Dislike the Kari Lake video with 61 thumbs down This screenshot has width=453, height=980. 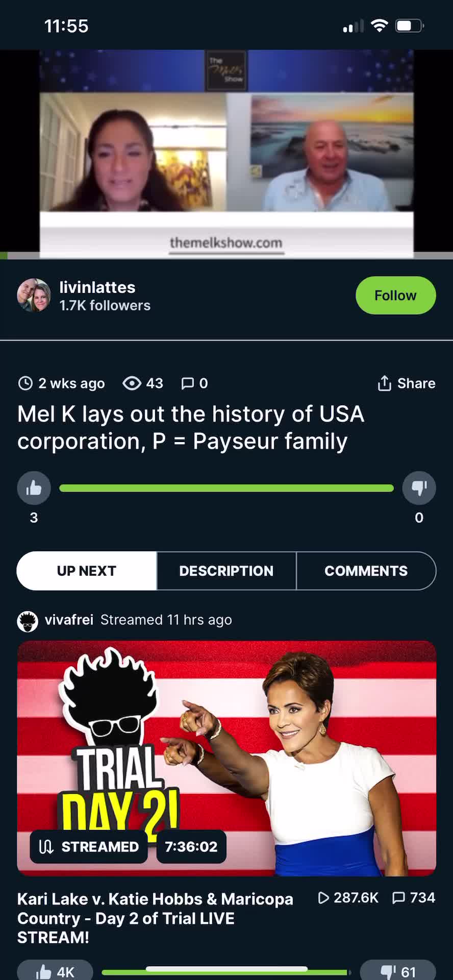point(398,971)
